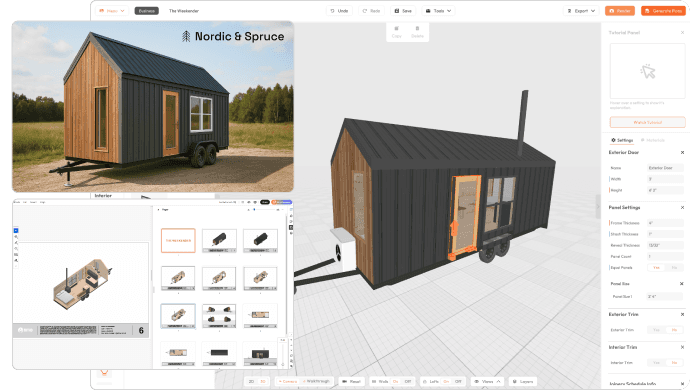Turn Walls On

click(395, 381)
